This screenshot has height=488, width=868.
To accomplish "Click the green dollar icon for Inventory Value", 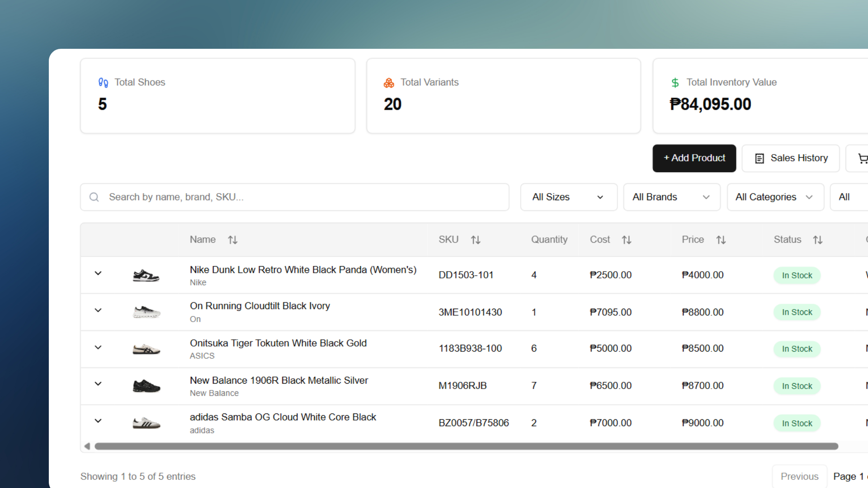I will [675, 83].
